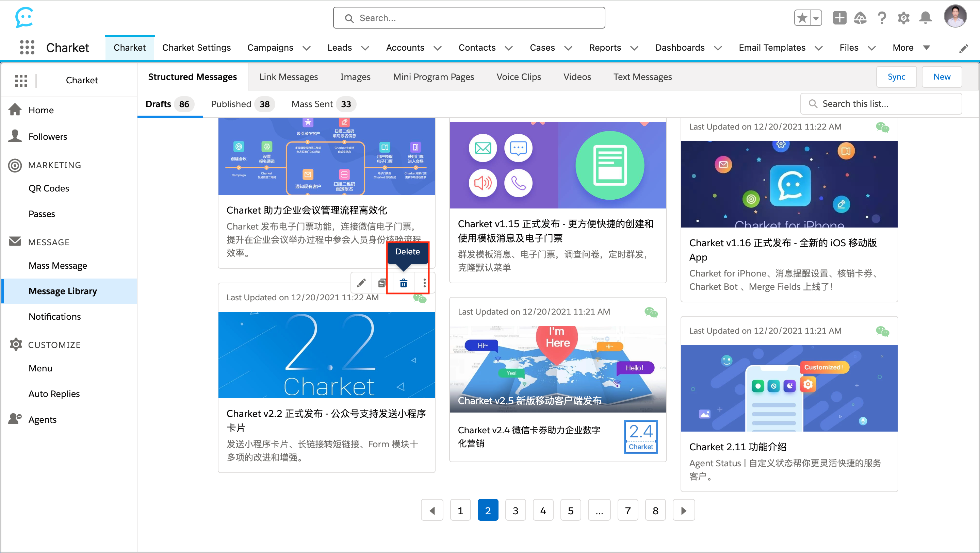The image size is (980, 553).
Task: Open the favorites list dropdown arrow
Action: point(816,18)
